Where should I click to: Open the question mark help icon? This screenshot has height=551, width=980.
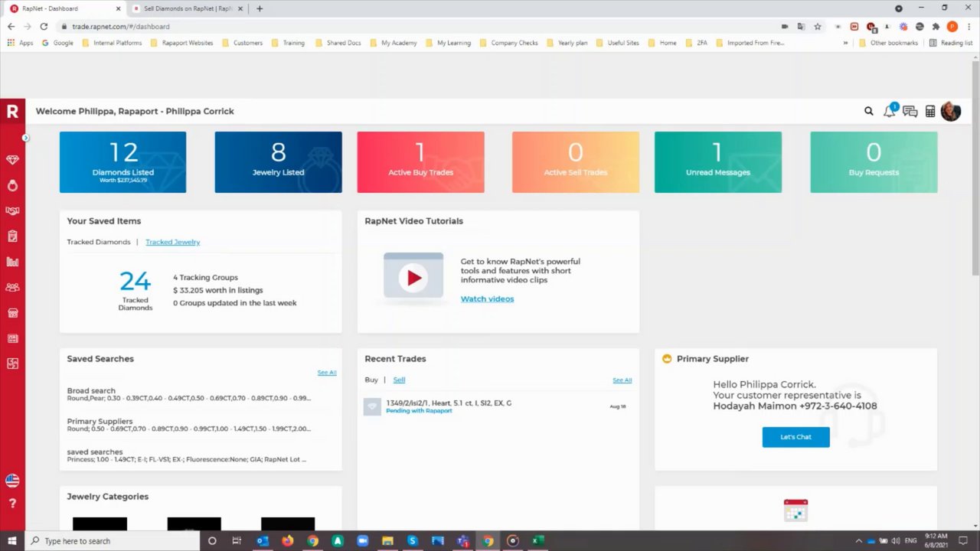12,504
